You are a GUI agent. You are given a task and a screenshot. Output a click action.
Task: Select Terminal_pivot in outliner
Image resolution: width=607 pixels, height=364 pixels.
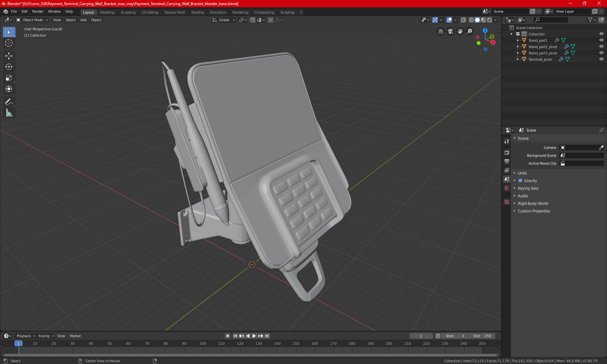point(540,59)
